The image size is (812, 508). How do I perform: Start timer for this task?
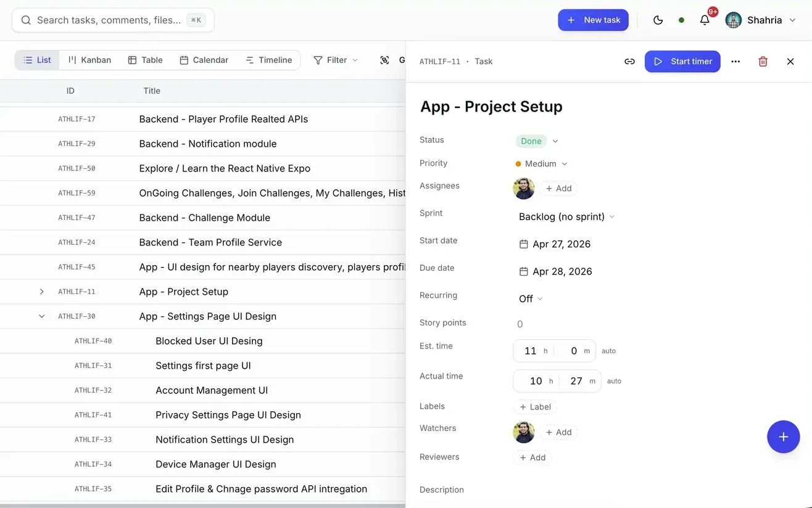coord(682,62)
